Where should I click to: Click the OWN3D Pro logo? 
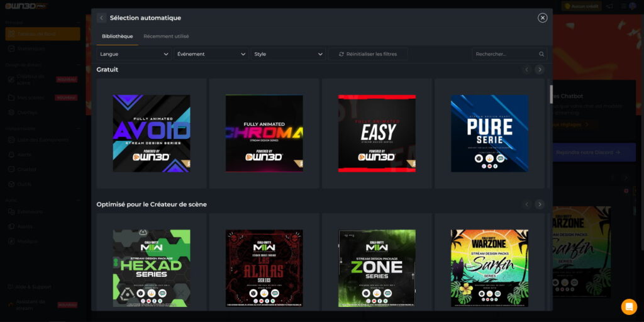26,6
